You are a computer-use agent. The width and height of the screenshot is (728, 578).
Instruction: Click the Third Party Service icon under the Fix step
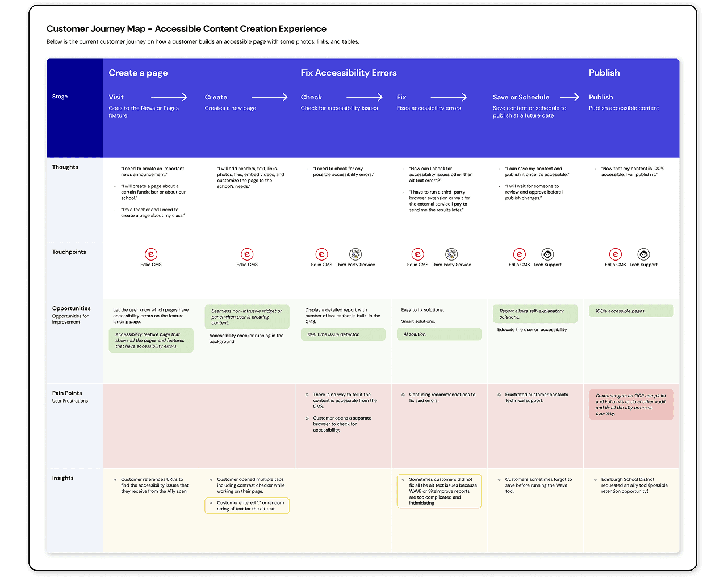[x=452, y=256]
